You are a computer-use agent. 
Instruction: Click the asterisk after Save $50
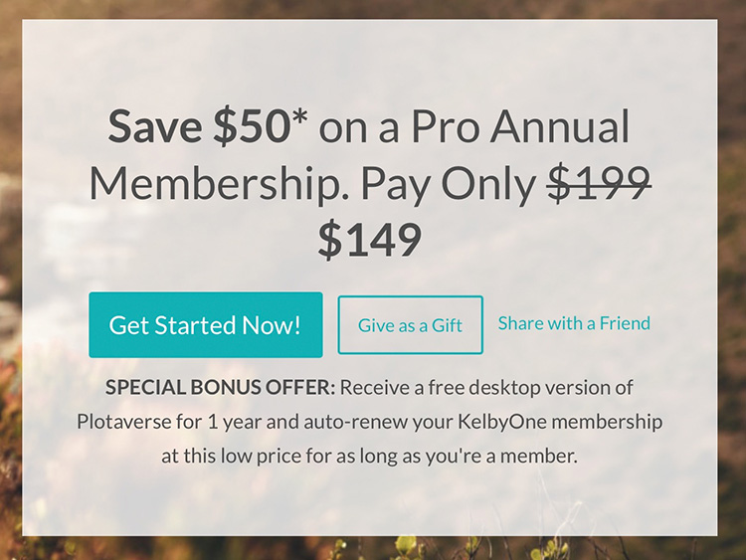click(297, 121)
